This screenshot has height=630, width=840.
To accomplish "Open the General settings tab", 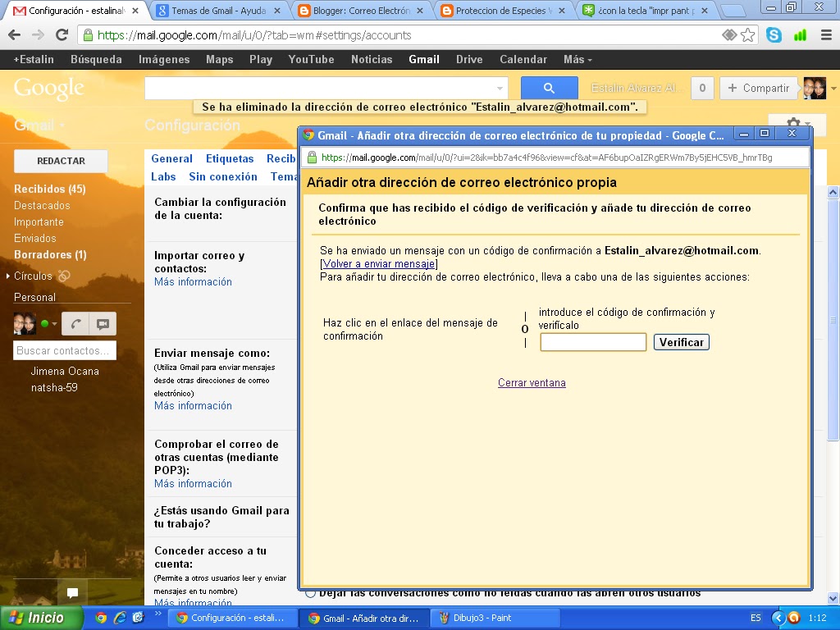I will pos(171,158).
